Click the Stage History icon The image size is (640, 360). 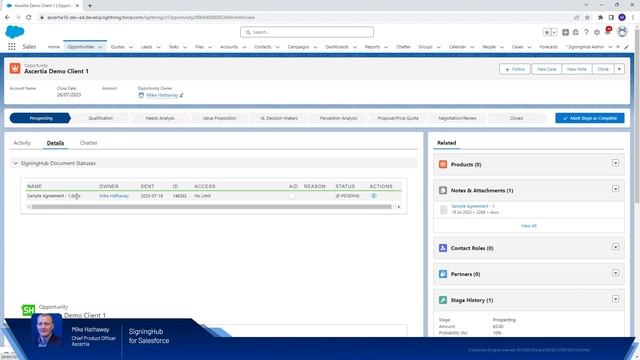pyautogui.click(x=443, y=300)
